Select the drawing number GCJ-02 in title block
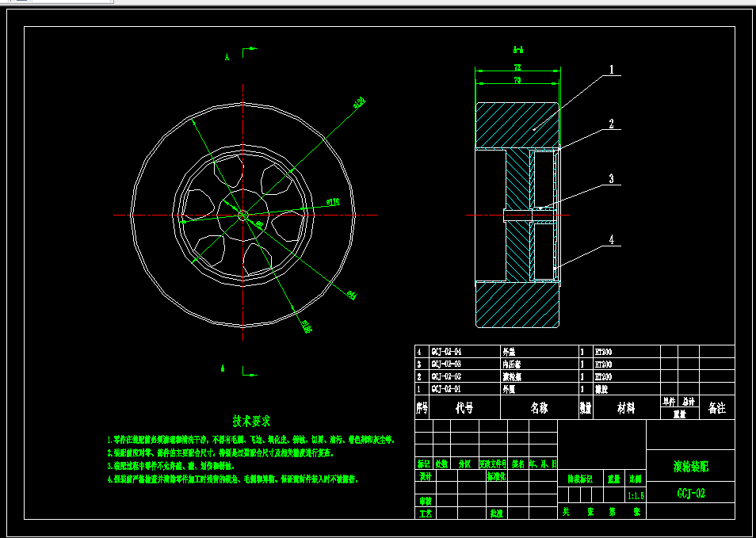The image size is (756, 538). click(691, 493)
